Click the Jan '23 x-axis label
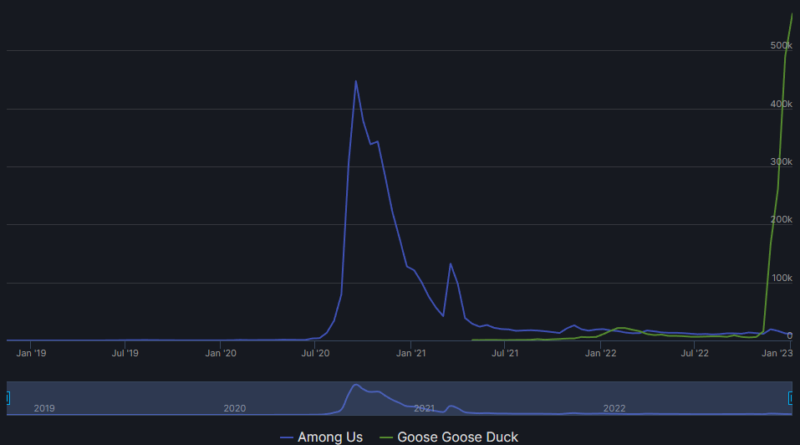 click(x=776, y=352)
